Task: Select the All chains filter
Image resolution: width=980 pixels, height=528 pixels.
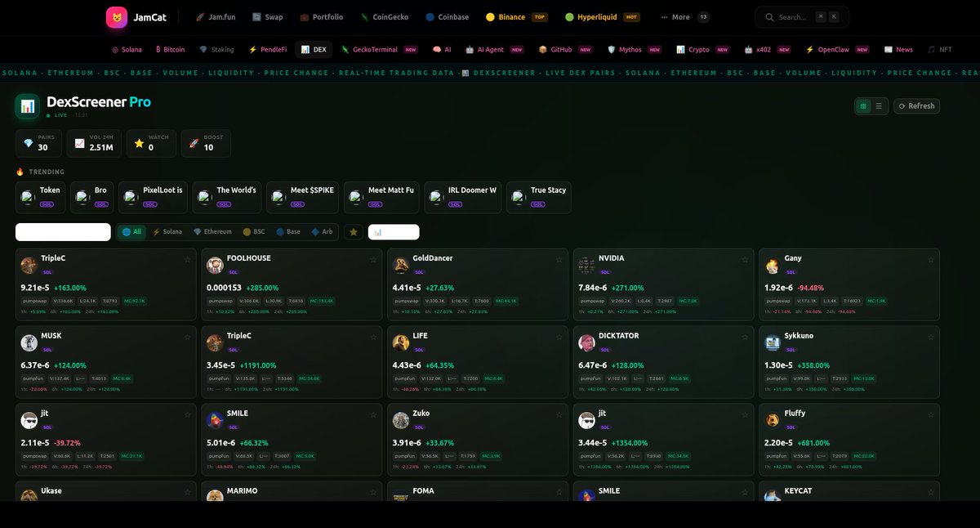Action: coord(131,232)
